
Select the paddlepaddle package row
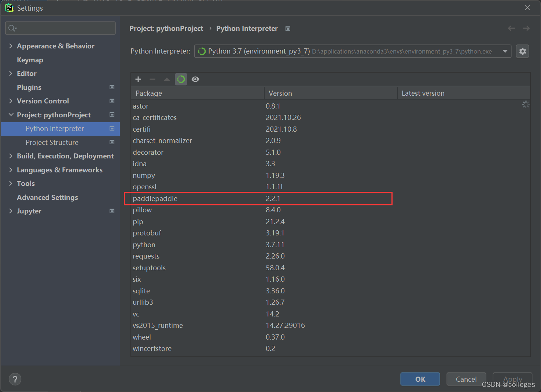330,198
